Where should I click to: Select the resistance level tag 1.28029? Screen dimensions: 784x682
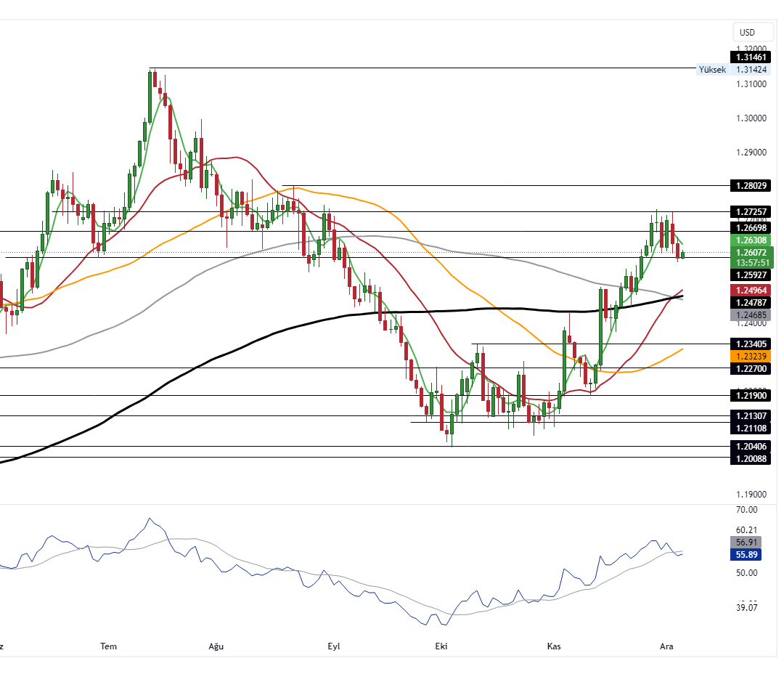tap(750, 186)
